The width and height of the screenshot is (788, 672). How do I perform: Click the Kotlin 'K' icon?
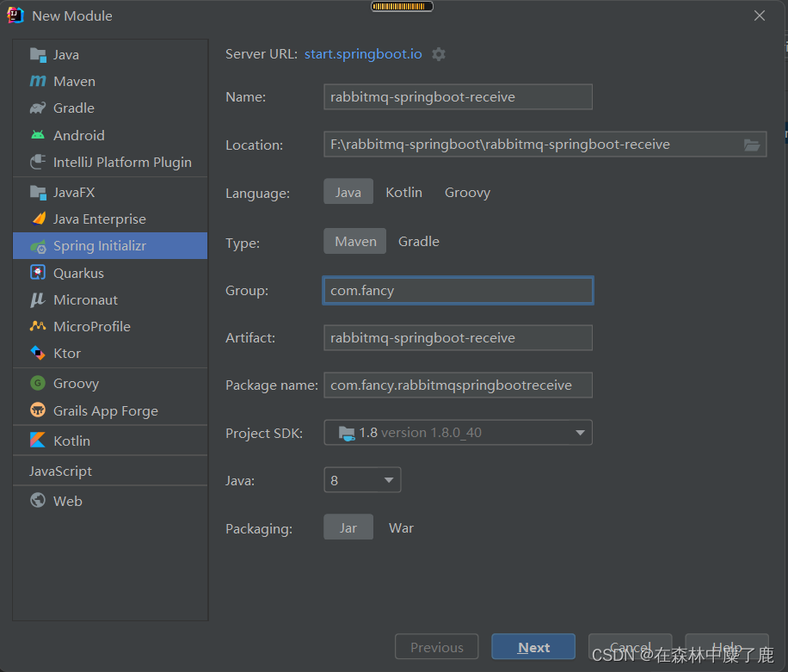coord(38,441)
